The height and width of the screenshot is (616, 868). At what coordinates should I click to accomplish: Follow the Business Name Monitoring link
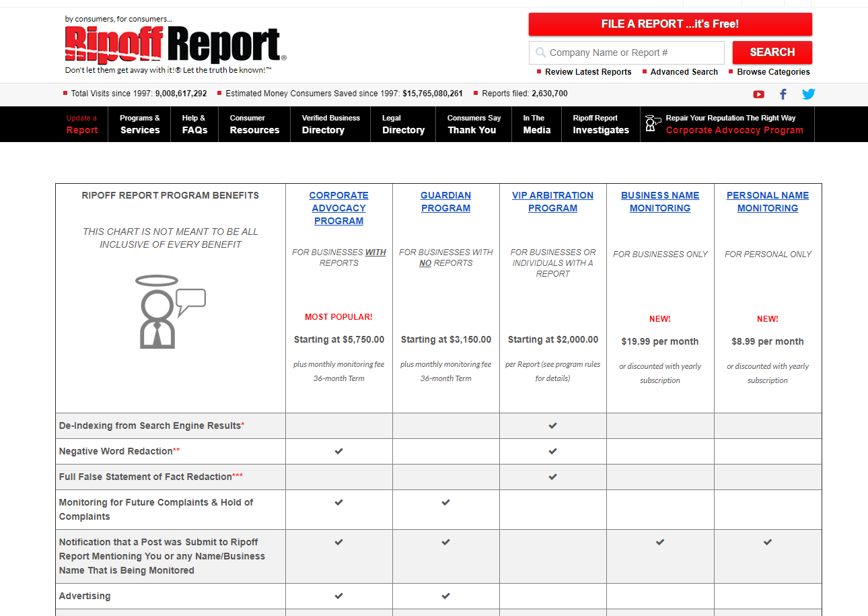pos(660,201)
